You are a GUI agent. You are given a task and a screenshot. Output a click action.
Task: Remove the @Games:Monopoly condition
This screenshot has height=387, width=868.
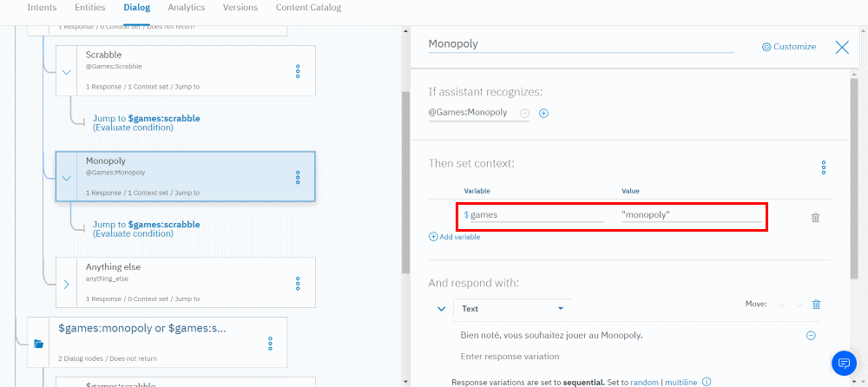tap(525, 113)
